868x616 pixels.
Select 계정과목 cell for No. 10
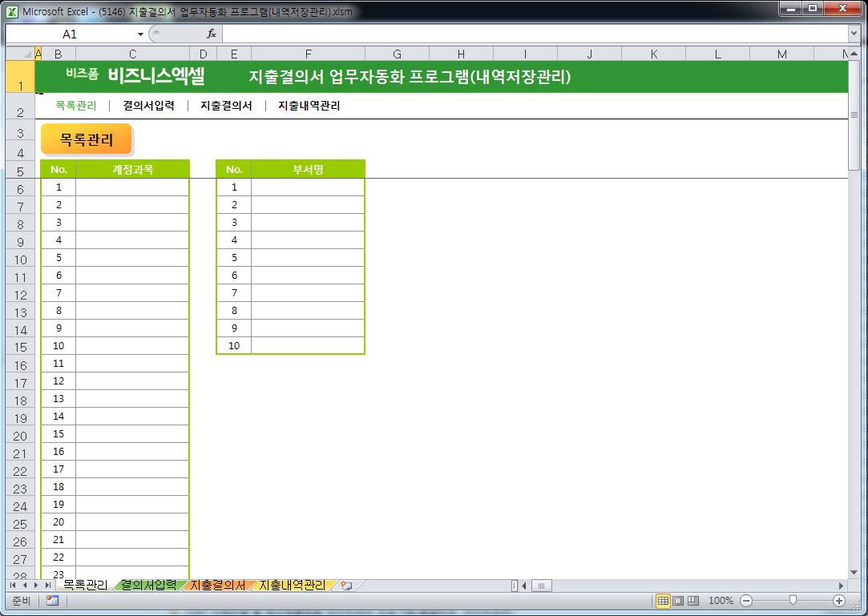point(132,346)
